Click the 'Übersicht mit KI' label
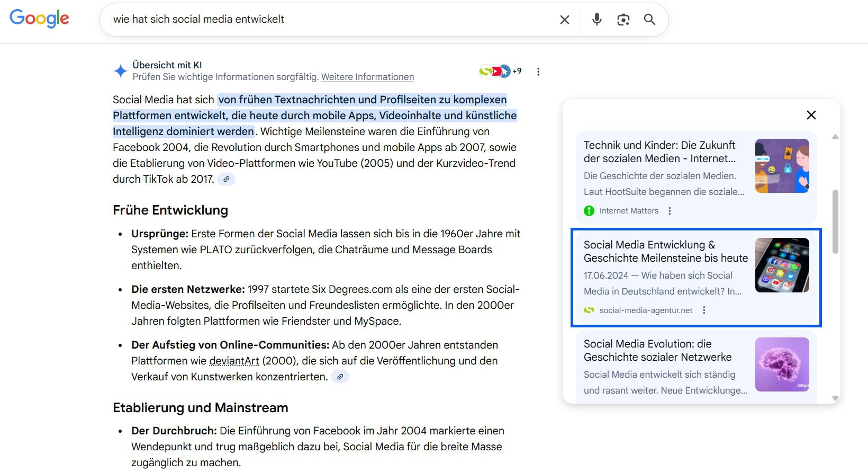The image size is (868, 472). pyautogui.click(x=167, y=65)
